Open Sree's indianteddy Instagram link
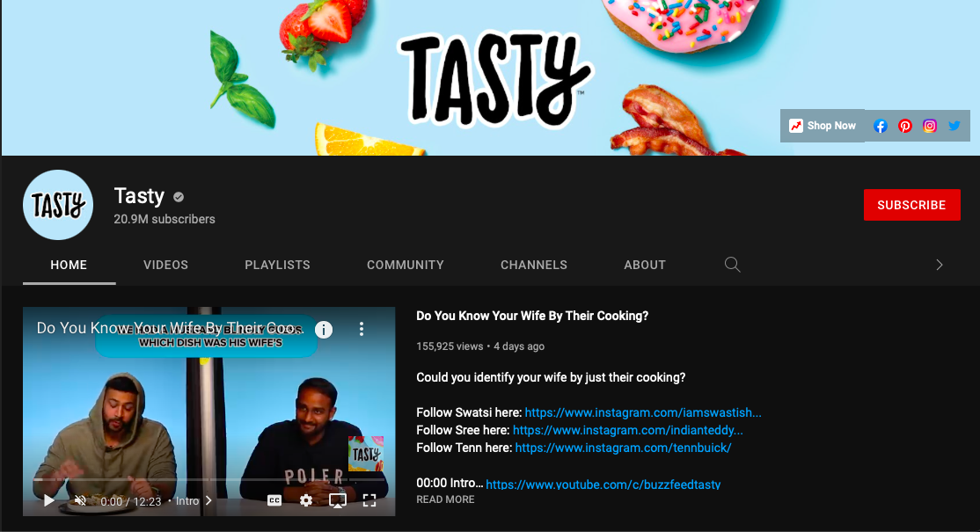The height and width of the screenshot is (532, 980). 628,430
